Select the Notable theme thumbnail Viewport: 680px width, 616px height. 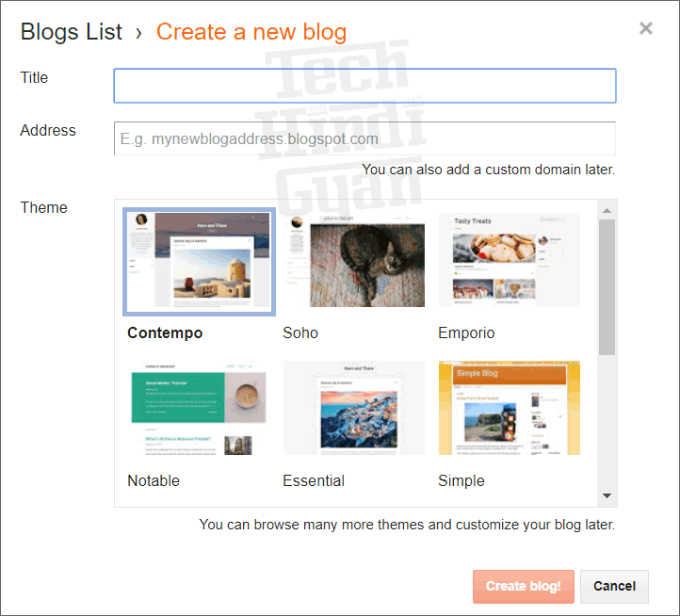pyautogui.click(x=199, y=408)
